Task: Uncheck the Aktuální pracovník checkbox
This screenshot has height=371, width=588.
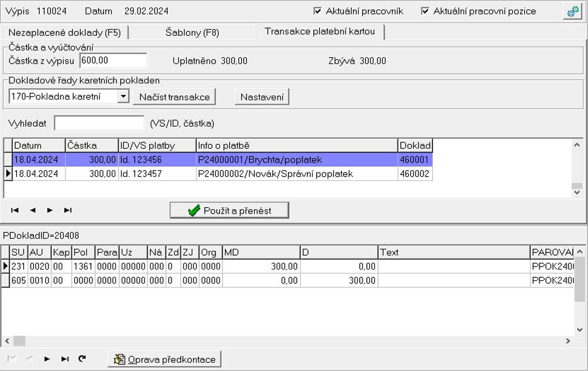Action: tap(317, 11)
